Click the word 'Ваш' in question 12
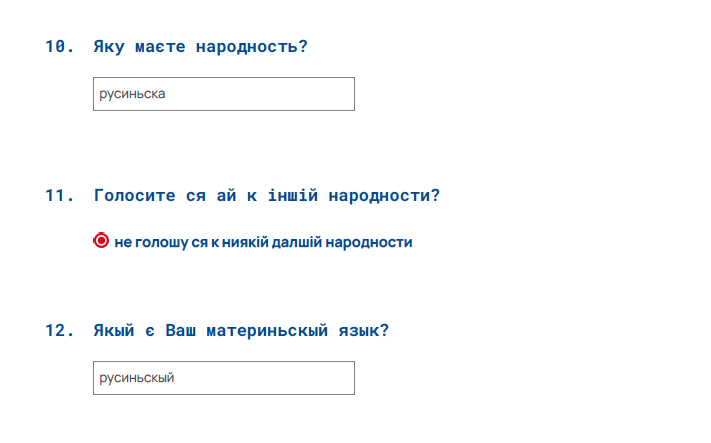This screenshot has height=443, width=711. (180, 330)
